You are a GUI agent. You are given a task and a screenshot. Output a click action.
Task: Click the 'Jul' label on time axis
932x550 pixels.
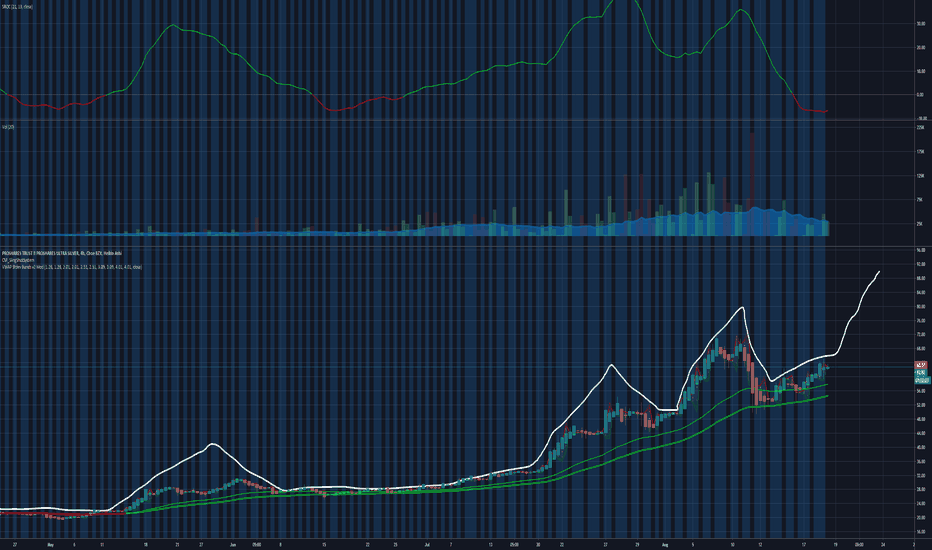[427, 544]
